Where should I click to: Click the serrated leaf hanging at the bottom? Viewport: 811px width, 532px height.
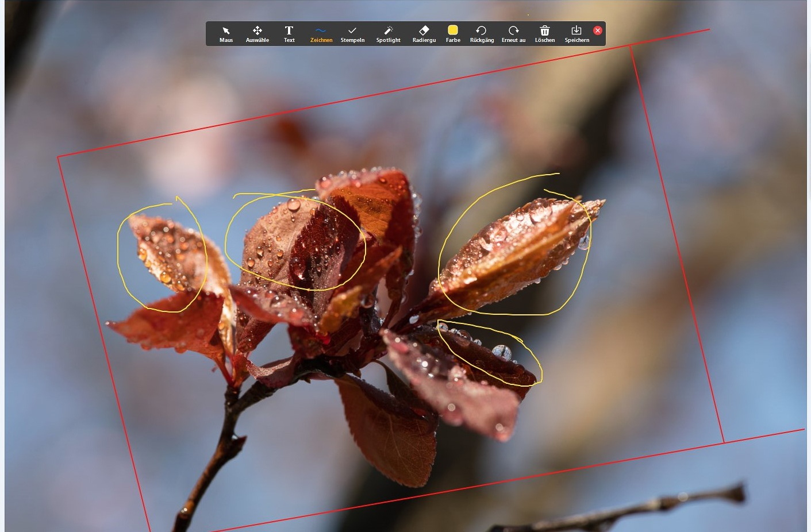(x=391, y=431)
